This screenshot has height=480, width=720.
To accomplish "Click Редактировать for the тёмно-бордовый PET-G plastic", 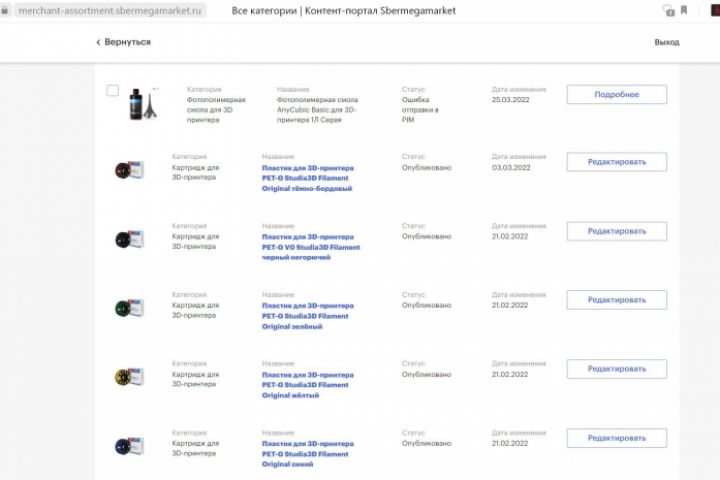I will point(617,162).
